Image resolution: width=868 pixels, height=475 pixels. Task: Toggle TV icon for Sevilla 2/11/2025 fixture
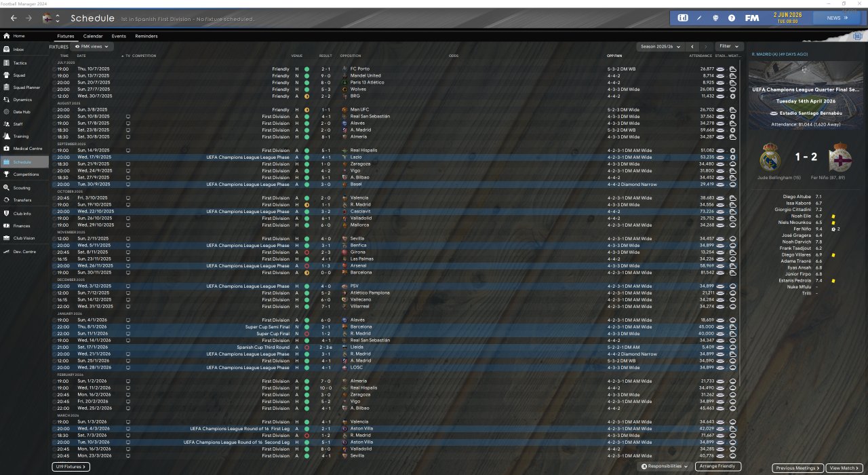point(127,239)
